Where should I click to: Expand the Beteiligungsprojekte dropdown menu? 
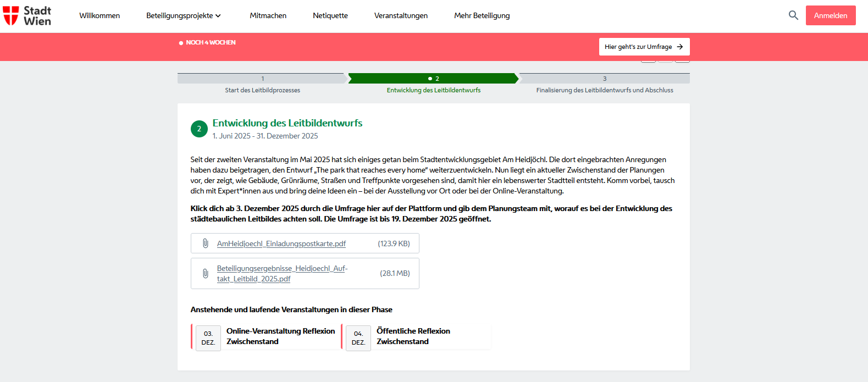point(184,15)
